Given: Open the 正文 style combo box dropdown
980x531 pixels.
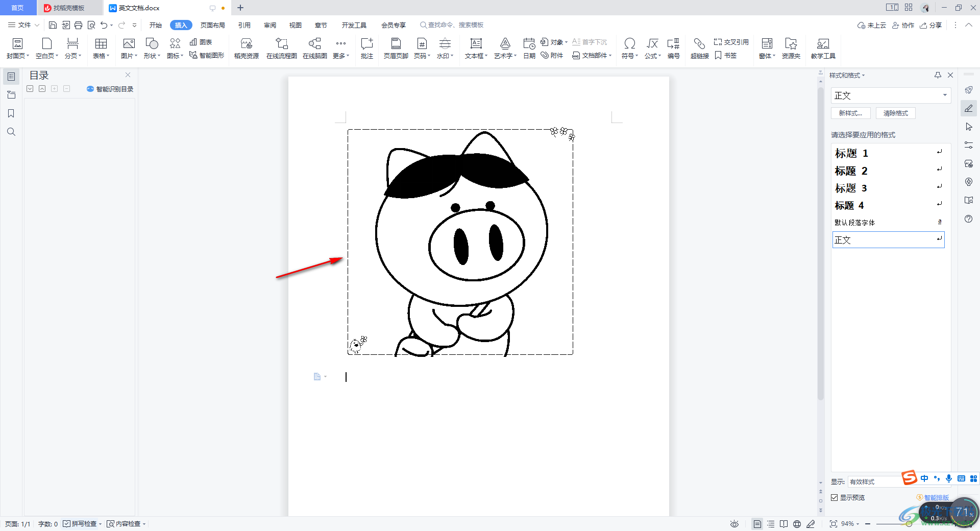Looking at the screenshot, I should click(945, 95).
